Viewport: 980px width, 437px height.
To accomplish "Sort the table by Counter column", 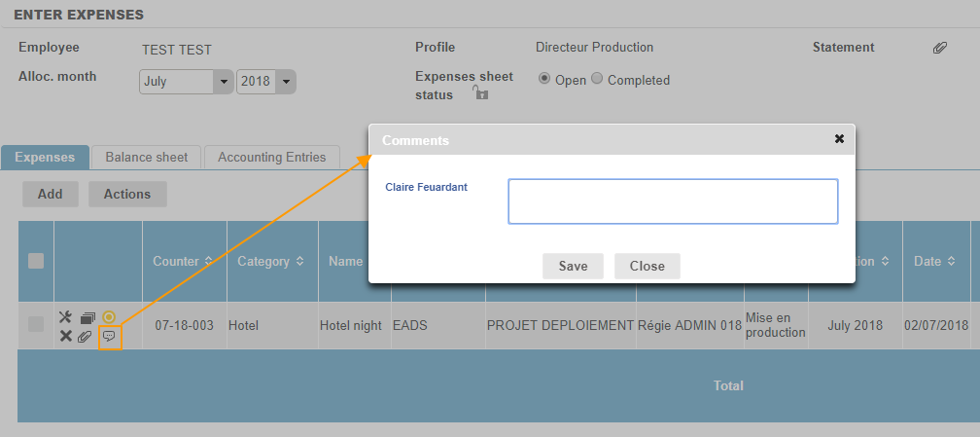I will click(183, 261).
